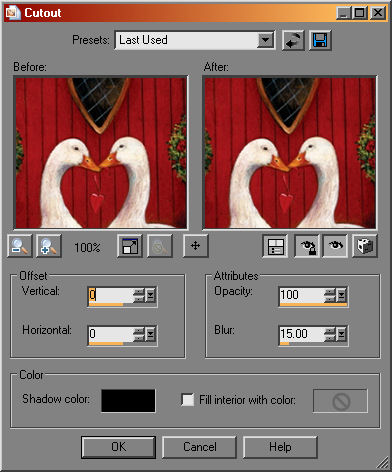
Task: Click the navigate pan crosshair icon
Action: (x=195, y=246)
